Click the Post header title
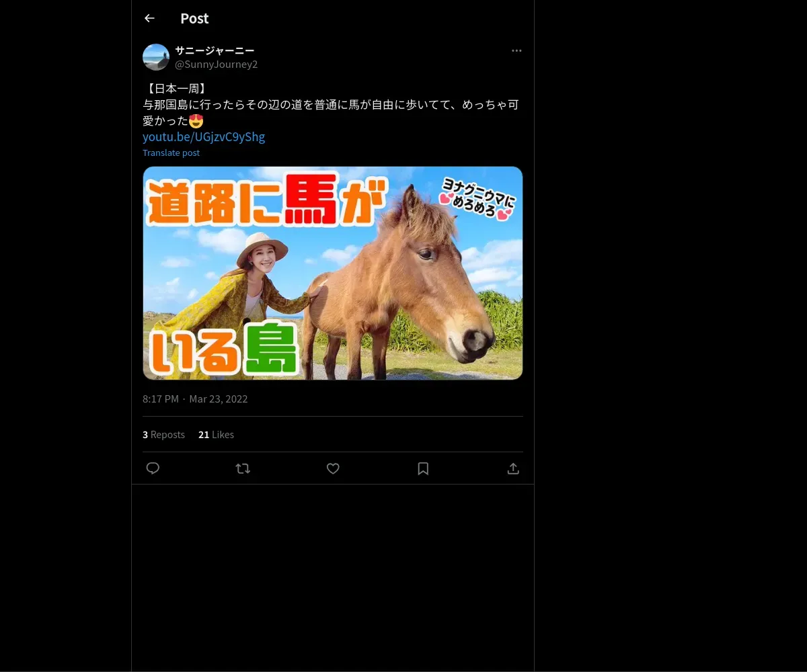This screenshot has height=672, width=807. (x=194, y=19)
